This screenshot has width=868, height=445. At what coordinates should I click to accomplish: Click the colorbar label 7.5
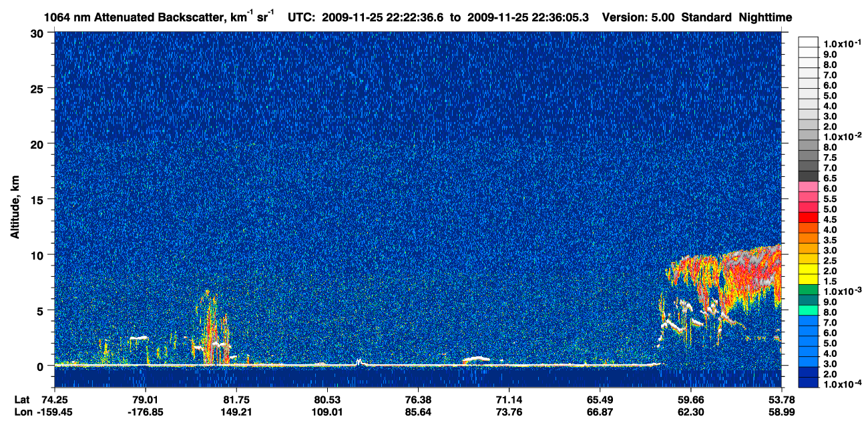tap(831, 157)
